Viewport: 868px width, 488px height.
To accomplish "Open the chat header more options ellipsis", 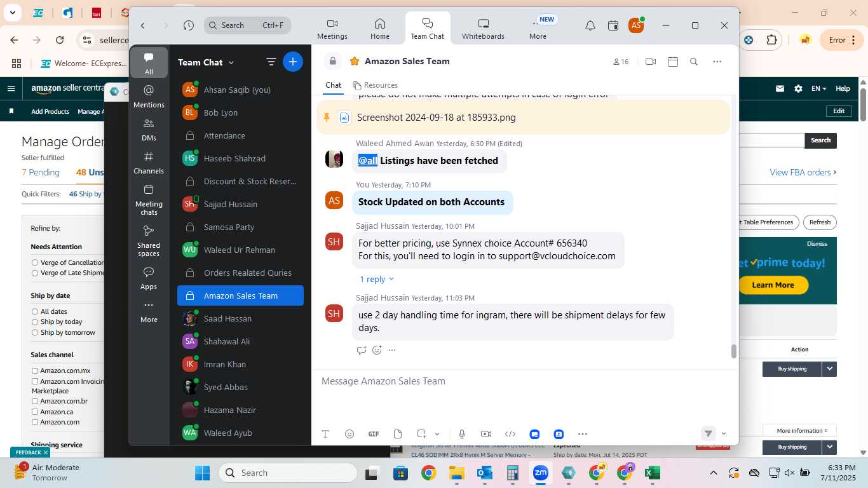I will (717, 62).
